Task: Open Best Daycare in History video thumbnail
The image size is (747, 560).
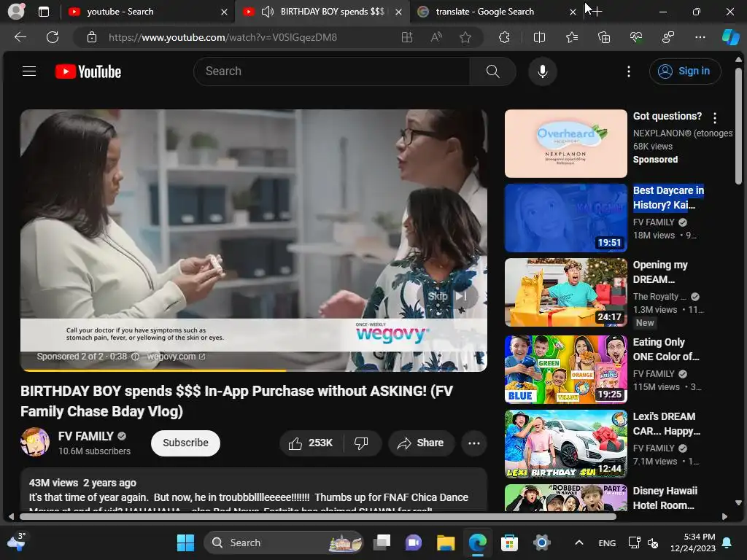Action: click(565, 217)
